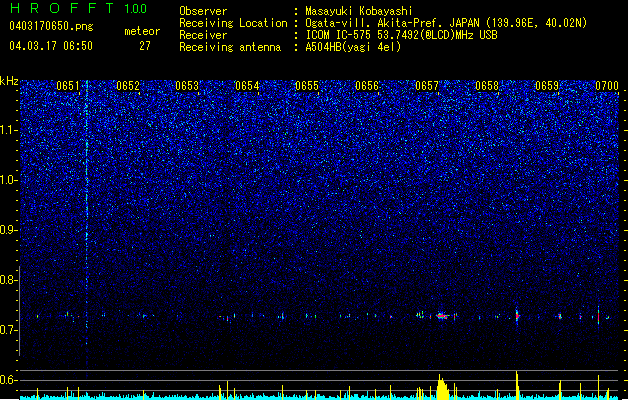Click receiver value ICOM IC-575 53.7492 MHz USB

click(x=402, y=35)
